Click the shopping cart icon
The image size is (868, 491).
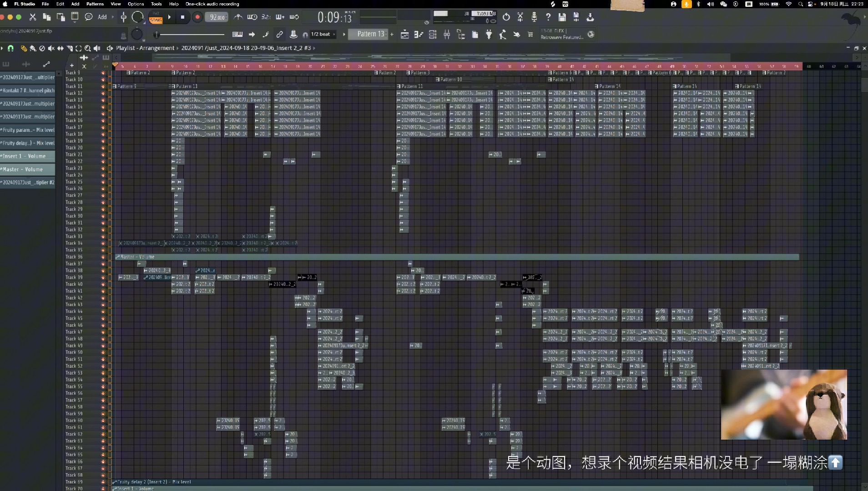(x=530, y=35)
